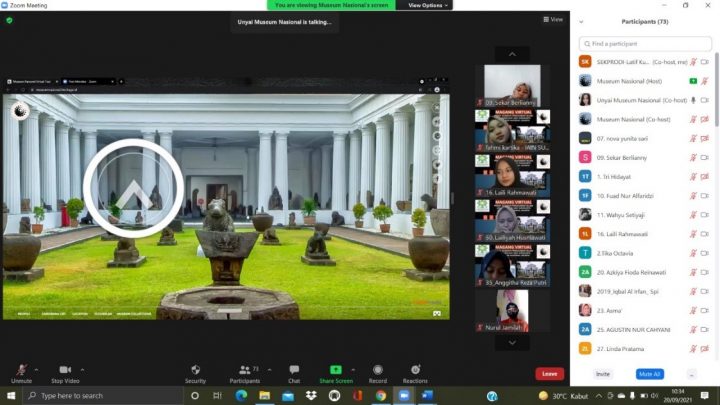Open the Chat panel

pyautogui.click(x=294, y=374)
